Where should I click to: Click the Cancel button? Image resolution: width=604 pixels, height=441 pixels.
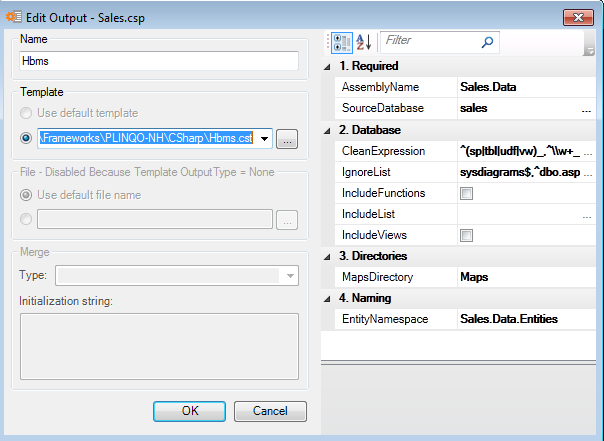pyautogui.click(x=270, y=411)
